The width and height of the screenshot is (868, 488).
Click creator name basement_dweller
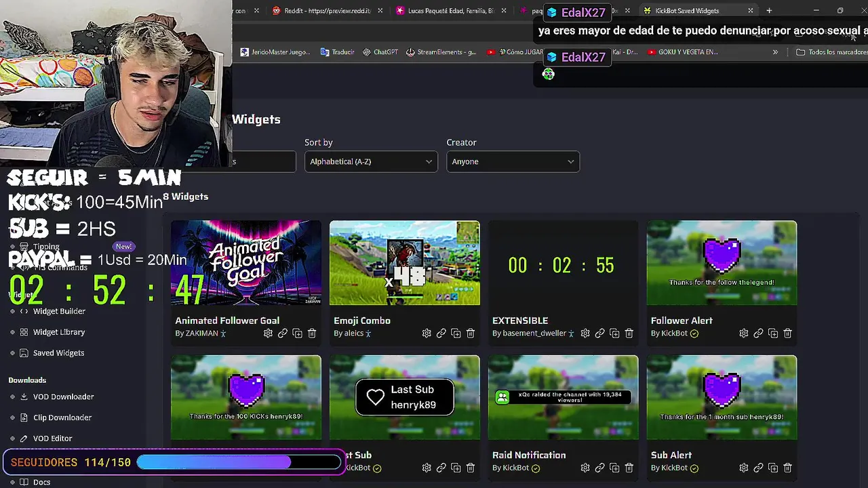pos(534,333)
